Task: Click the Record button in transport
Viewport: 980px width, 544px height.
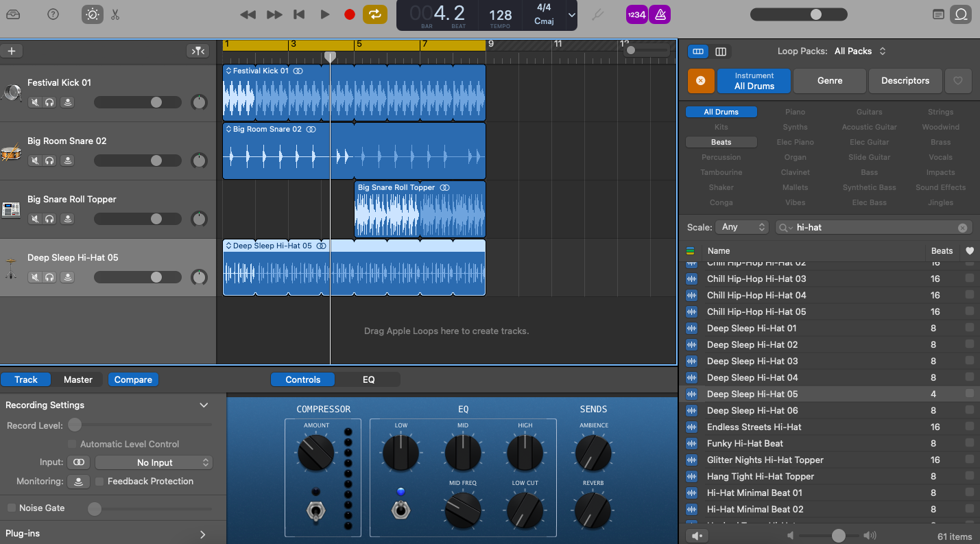Action: 350,14
